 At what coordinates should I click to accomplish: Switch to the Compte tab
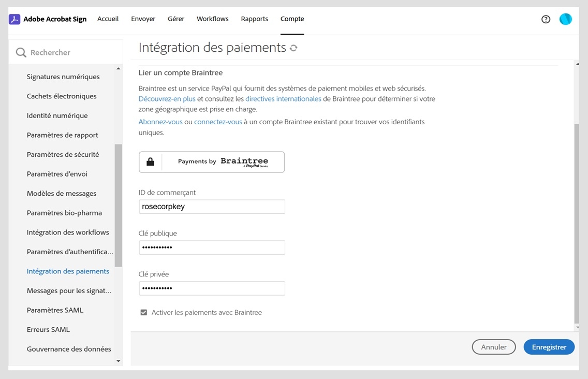click(x=292, y=19)
